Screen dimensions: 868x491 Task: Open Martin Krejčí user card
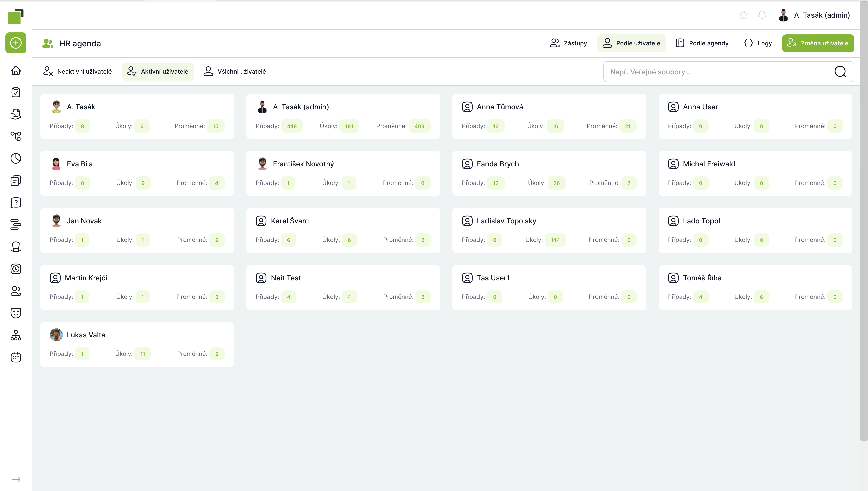(x=137, y=287)
